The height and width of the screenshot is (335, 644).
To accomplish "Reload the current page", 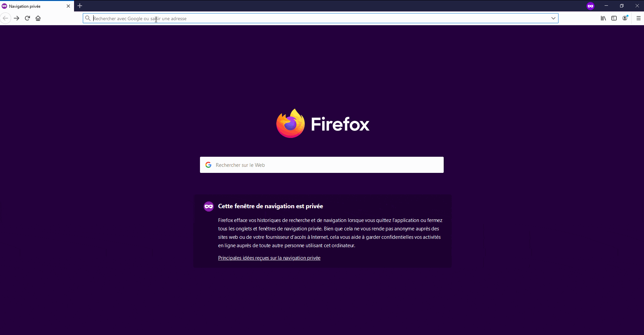I will tap(27, 18).
